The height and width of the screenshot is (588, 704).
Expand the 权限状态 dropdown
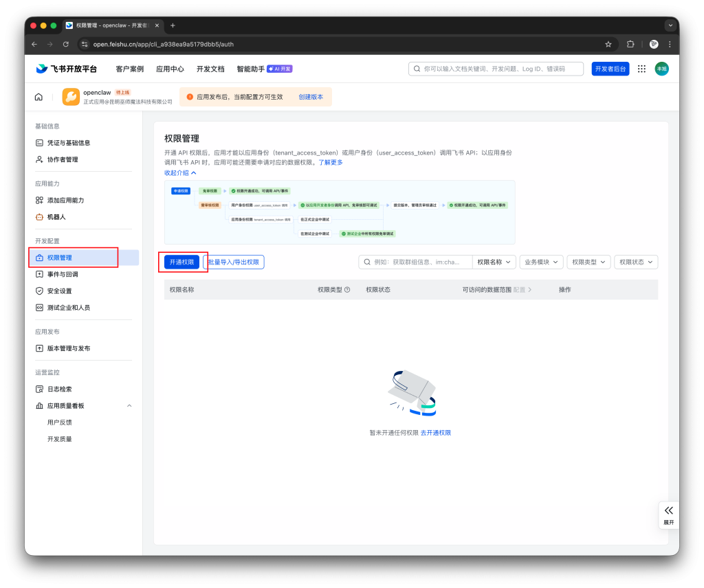click(635, 262)
